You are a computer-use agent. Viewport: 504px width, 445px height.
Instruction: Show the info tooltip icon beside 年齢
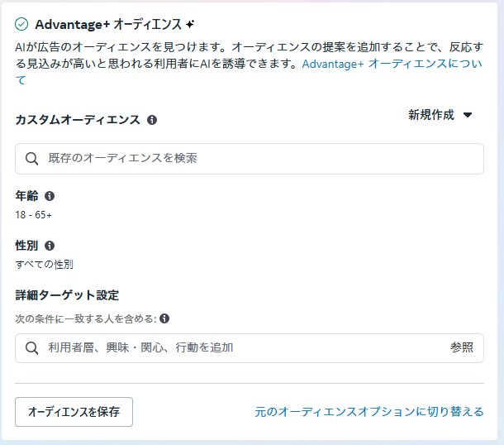50,196
